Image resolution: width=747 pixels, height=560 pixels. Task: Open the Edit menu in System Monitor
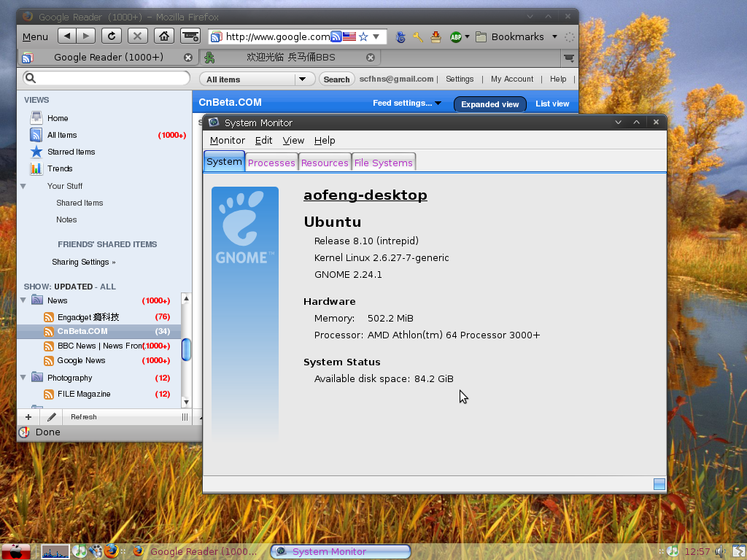(263, 141)
